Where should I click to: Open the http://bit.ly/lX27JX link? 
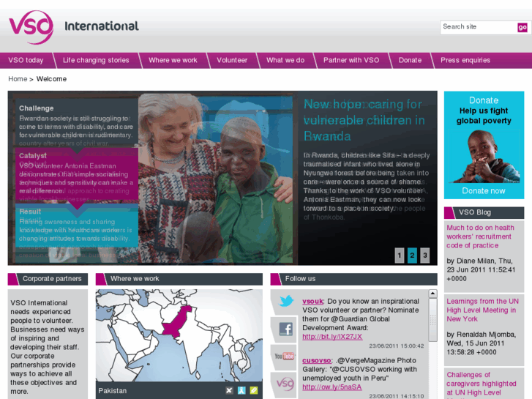[332, 337]
